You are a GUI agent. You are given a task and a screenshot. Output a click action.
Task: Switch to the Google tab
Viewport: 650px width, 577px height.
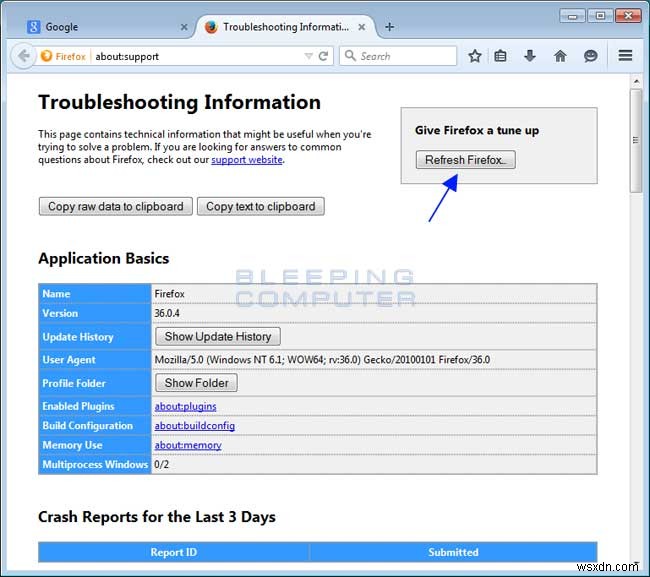click(x=106, y=27)
